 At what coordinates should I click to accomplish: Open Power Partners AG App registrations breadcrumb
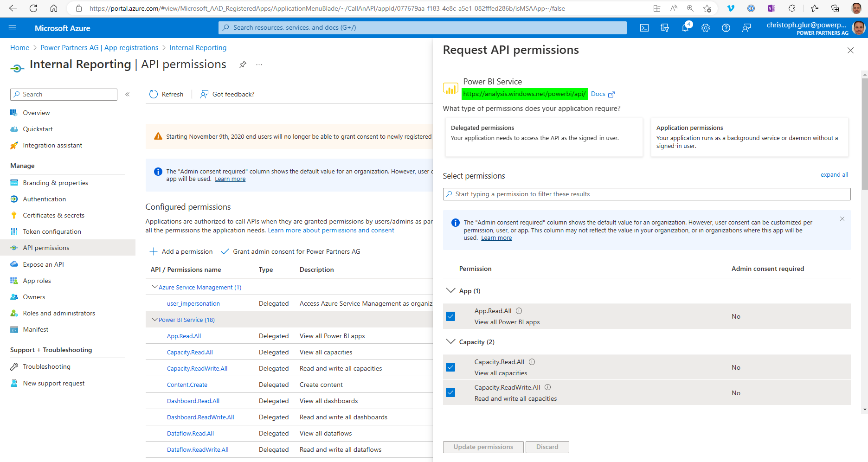[x=99, y=48]
